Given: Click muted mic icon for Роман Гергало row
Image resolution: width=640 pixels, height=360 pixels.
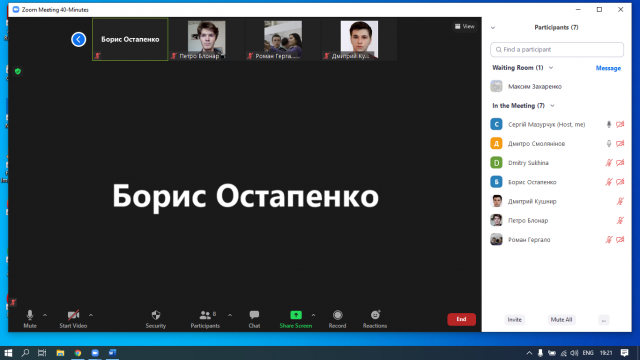Looking at the screenshot, I should [x=609, y=240].
